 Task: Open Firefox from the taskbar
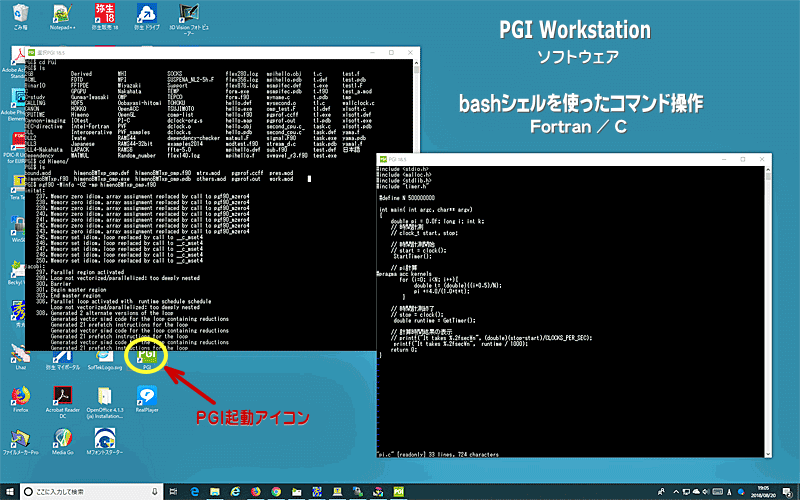click(256, 491)
